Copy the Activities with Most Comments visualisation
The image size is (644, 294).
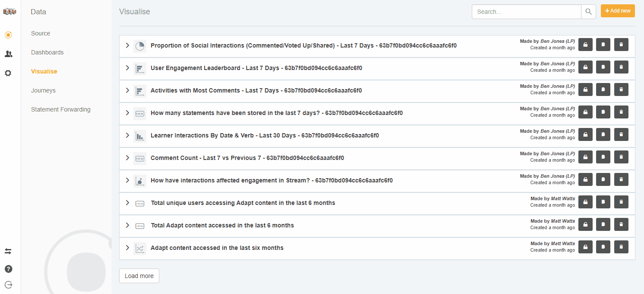[603, 89]
